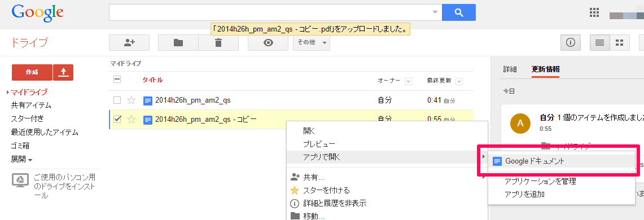
Task: Open 最近使用したアイテム in the sidebar
Action: (45, 132)
